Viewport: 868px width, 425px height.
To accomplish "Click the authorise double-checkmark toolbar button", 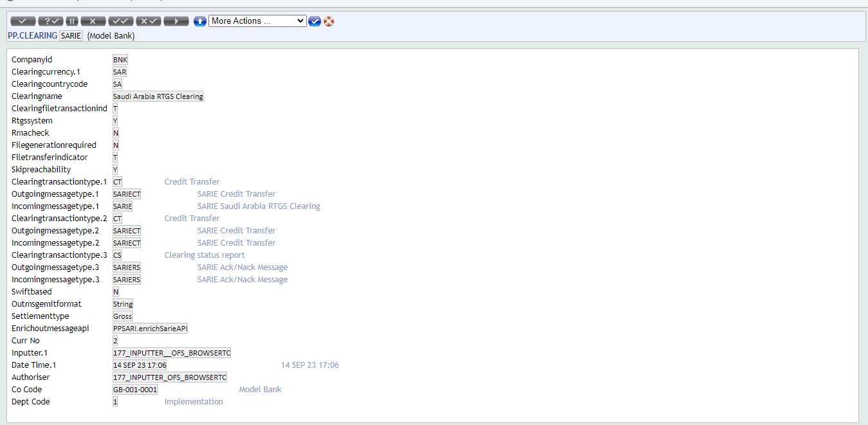I will [121, 21].
